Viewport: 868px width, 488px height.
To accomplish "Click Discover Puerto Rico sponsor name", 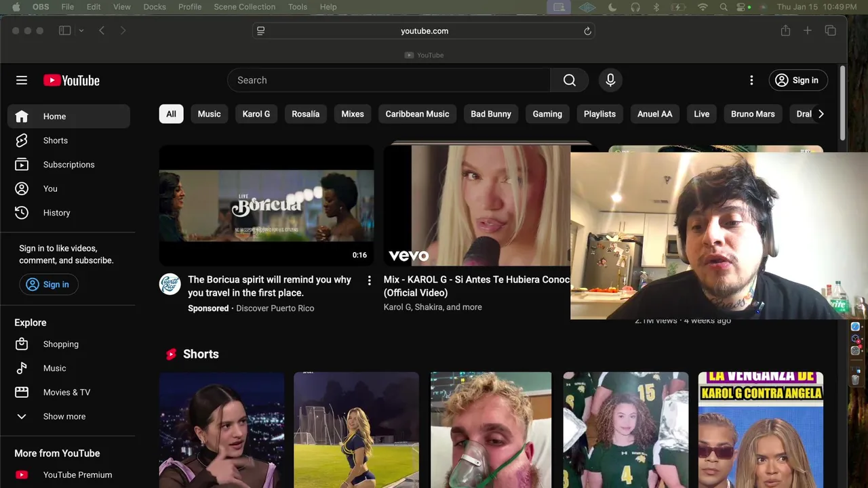I will click(x=275, y=308).
